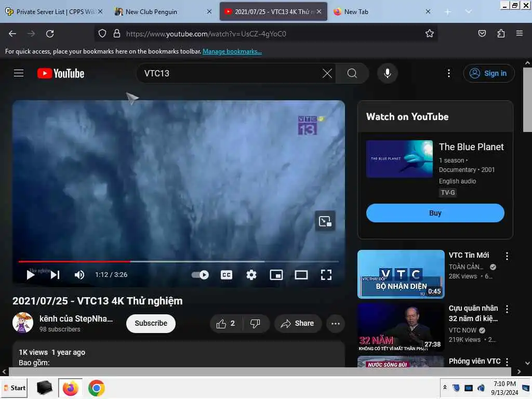Bookmark this page star
532x399 pixels.
(x=429, y=34)
